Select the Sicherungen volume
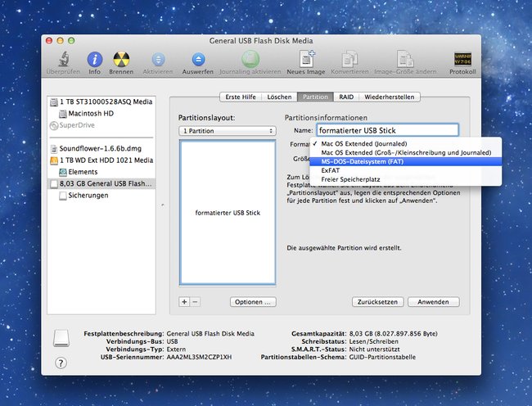532x406 pixels. click(x=101, y=196)
